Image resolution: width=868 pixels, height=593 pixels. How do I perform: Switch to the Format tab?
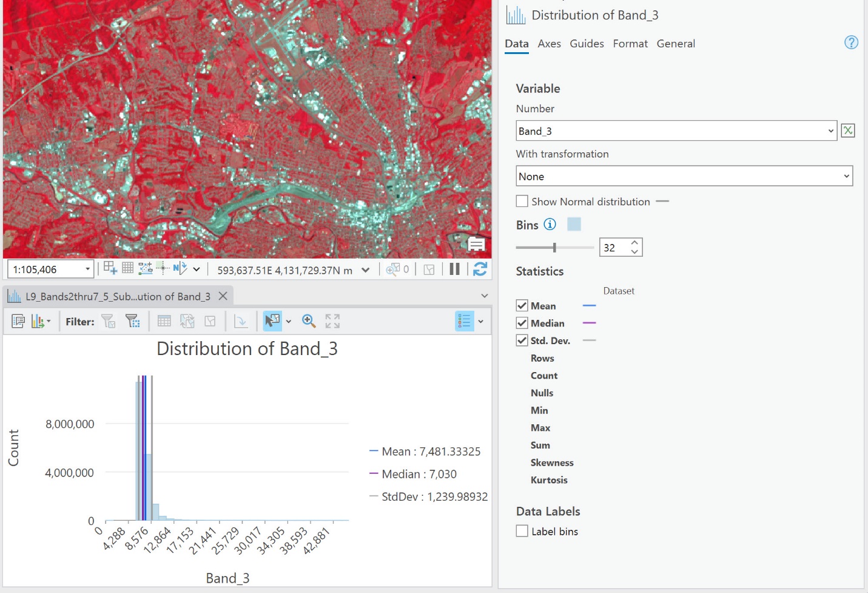[630, 44]
